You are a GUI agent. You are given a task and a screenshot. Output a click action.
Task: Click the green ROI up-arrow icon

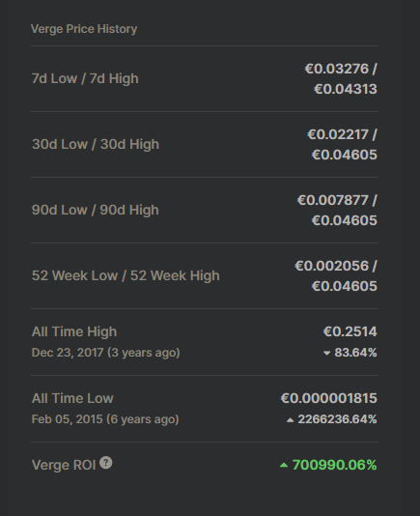[284, 465]
